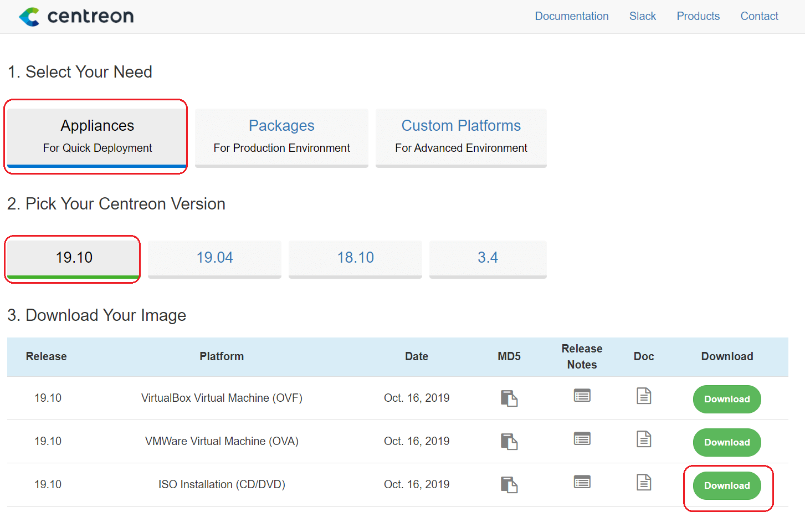Click the Platform column header
Viewport: 805px width, 532px height.
click(222, 356)
